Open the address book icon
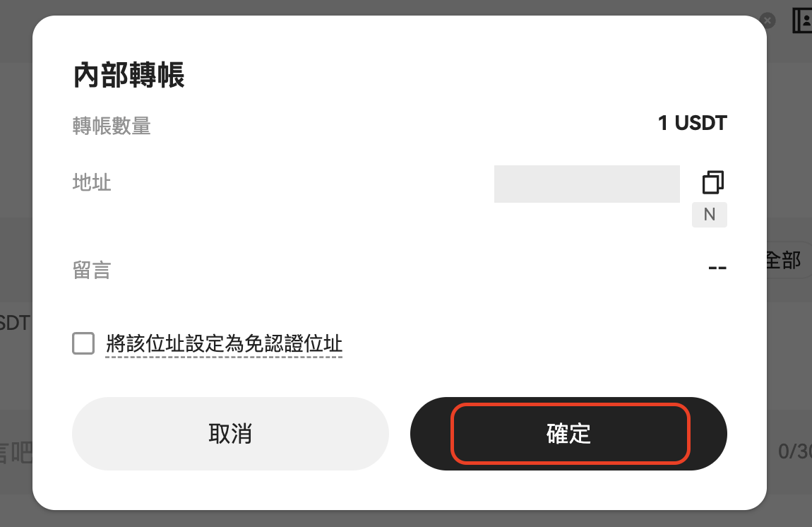This screenshot has height=527, width=812. [x=802, y=21]
